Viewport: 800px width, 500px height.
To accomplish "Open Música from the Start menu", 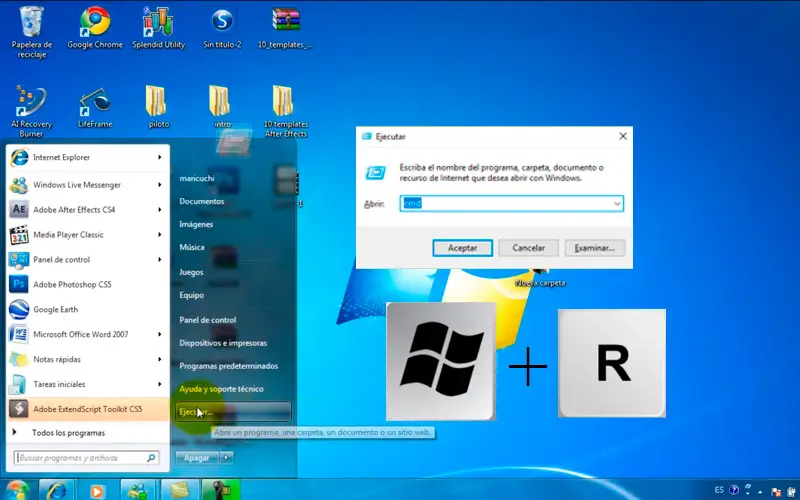I will point(192,247).
